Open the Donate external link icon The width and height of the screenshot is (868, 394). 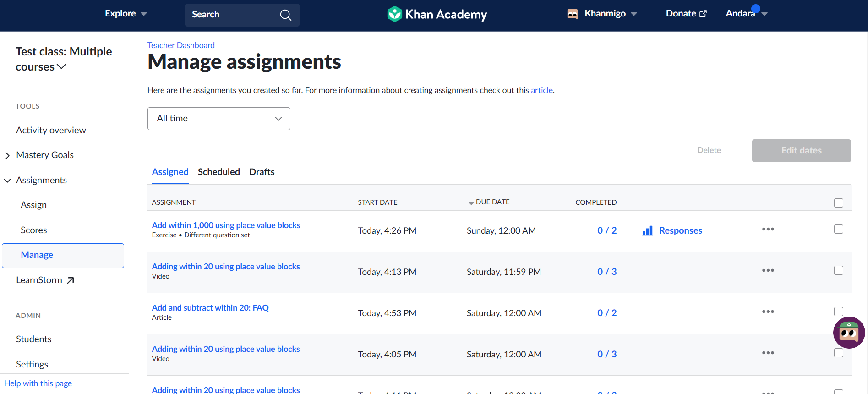703,14
